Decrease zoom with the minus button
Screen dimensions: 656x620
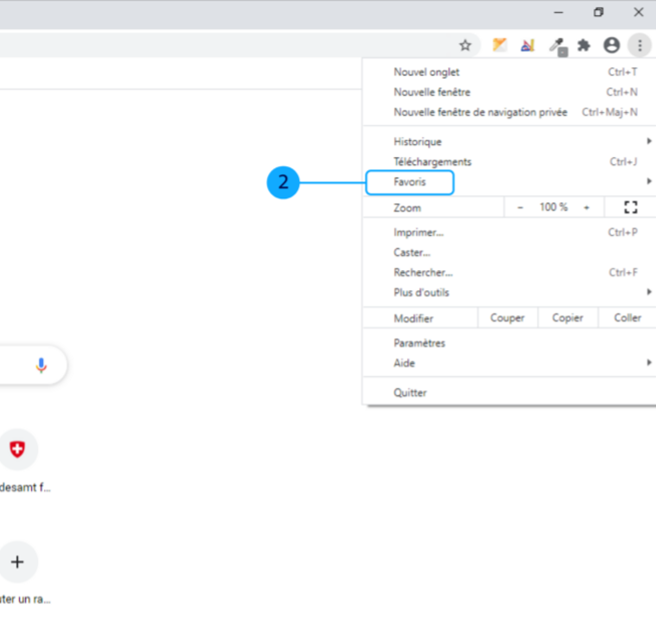click(x=520, y=207)
